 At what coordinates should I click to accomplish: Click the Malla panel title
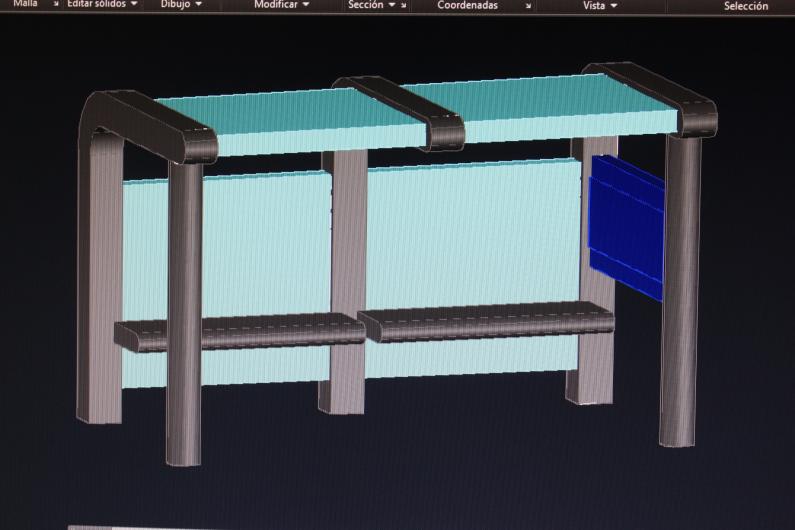coord(25,4)
